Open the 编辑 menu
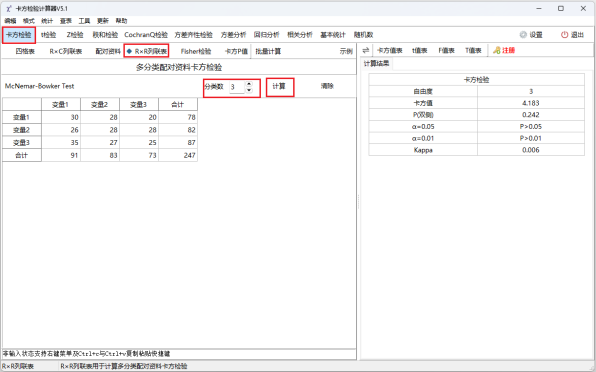The height and width of the screenshot is (372, 596). [x=10, y=21]
